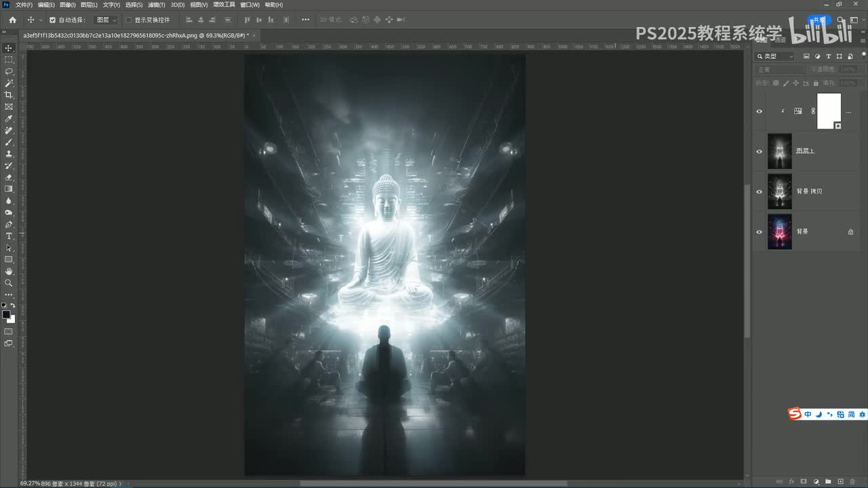Select the Lasso tool
Screen dimensions: 868x488
[x=9, y=71]
